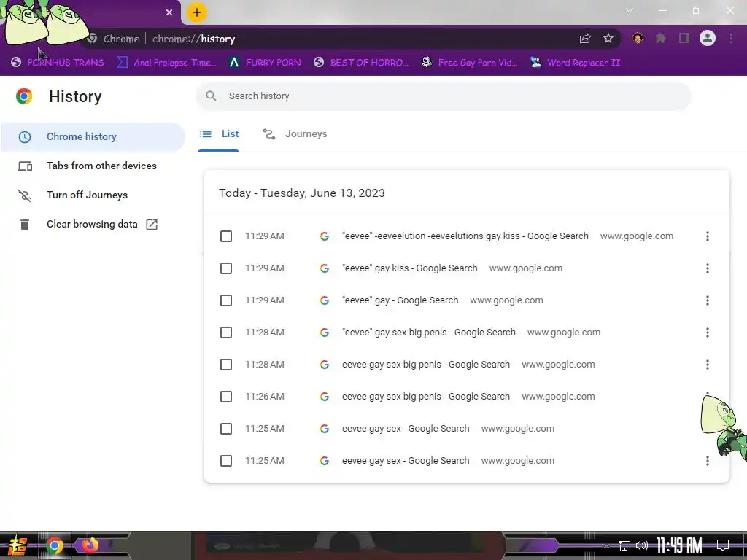The image size is (747, 560).
Task: Click Google favicon on "eevee" gay kiss row
Action: click(x=325, y=268)
